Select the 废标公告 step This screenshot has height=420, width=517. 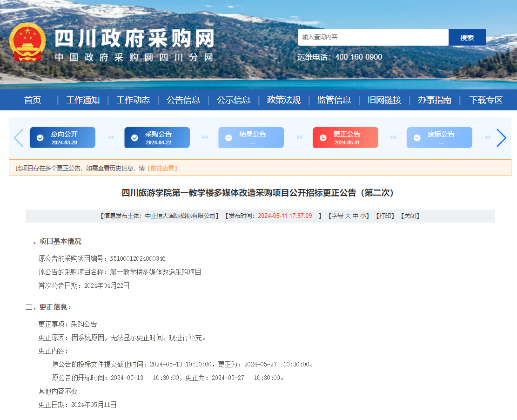coord(439,137)
